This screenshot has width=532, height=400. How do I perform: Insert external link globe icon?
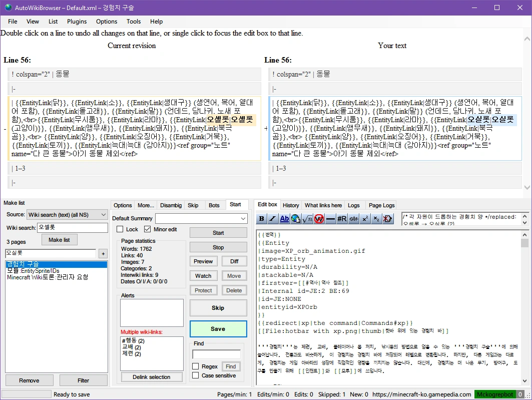[296, 219]
